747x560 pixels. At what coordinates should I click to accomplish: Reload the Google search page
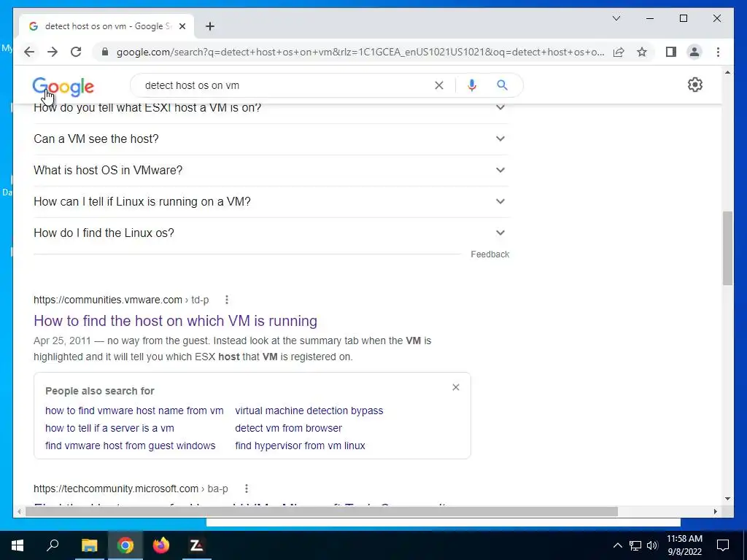[x=76, y=52]
